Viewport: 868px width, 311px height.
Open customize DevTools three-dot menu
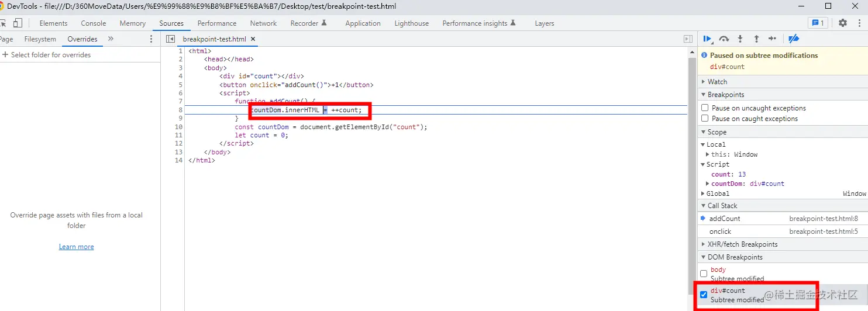point(858,23)
